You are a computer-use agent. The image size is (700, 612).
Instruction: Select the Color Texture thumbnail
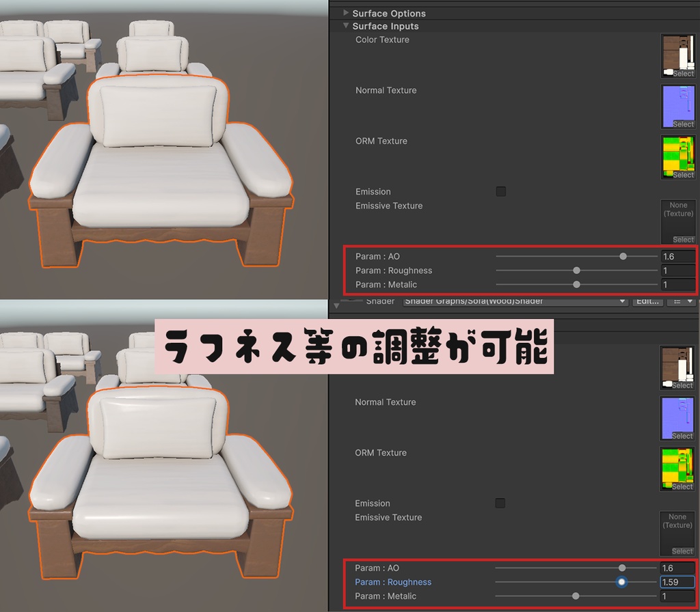point(677,55)
